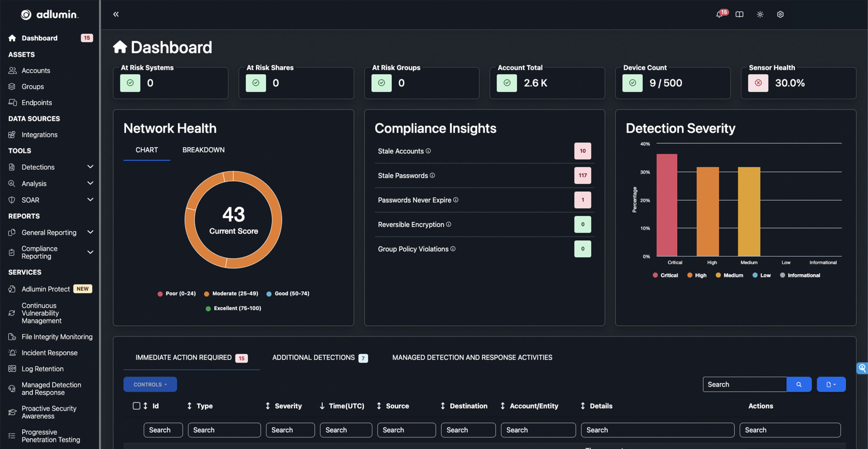Toggle the Moderate (25-49) legend item
868x449 pixels.
coord(231,294)
